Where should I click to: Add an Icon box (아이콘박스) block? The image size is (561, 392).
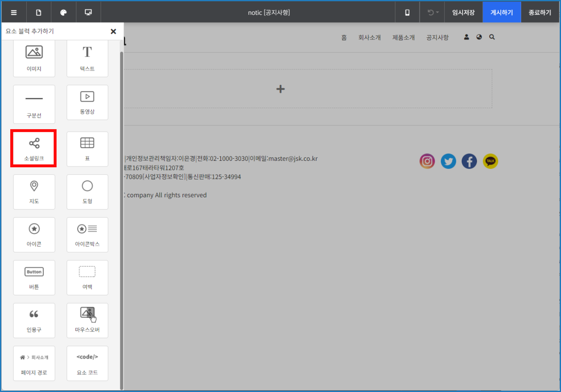(x=87, y=235)
